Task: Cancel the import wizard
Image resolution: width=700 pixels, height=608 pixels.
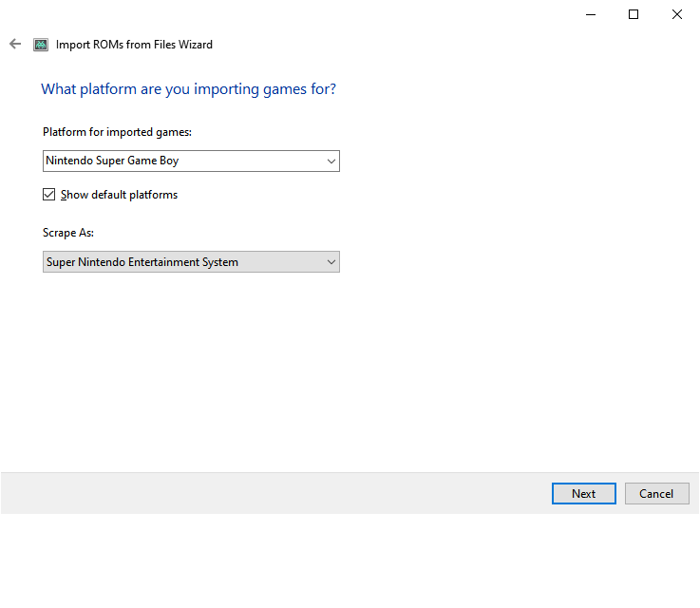Action: (656, 494)
